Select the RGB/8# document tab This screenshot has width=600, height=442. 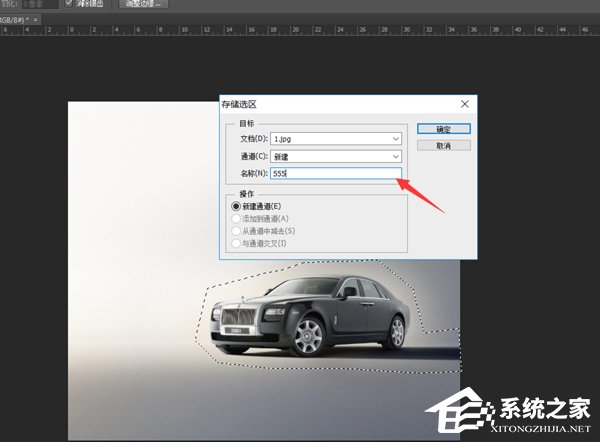pyautogui.click(x=15, y=20)
